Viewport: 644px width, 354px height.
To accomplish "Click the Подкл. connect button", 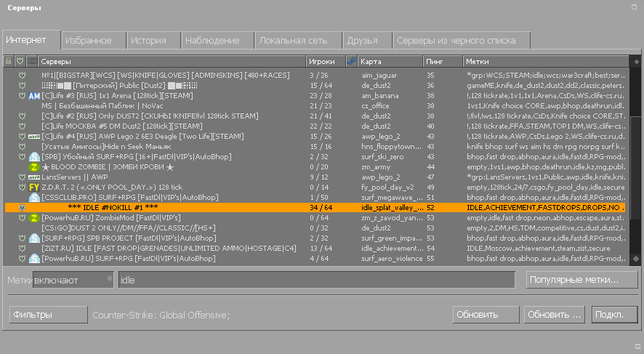I will tap(615, 315).
